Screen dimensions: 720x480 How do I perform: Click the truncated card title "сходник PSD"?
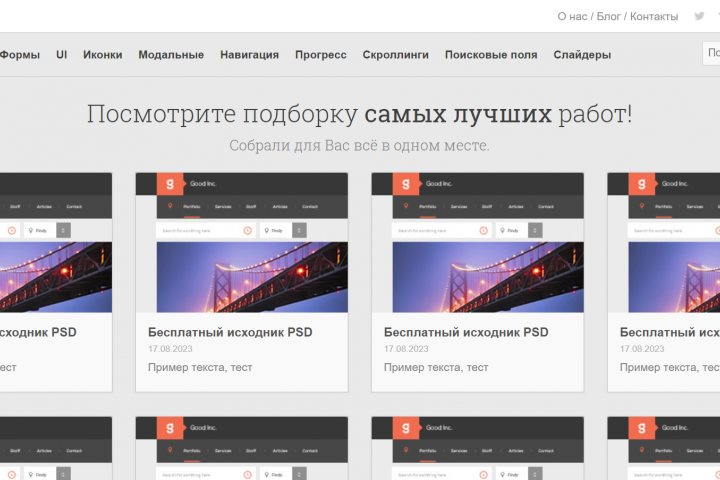38,332
